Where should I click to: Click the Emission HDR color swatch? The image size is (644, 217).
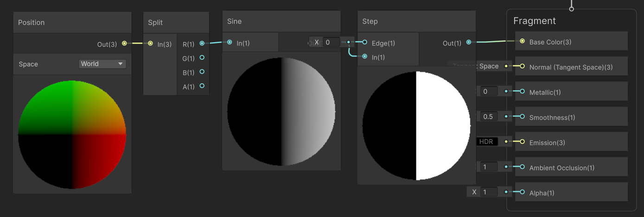[487, 142]
